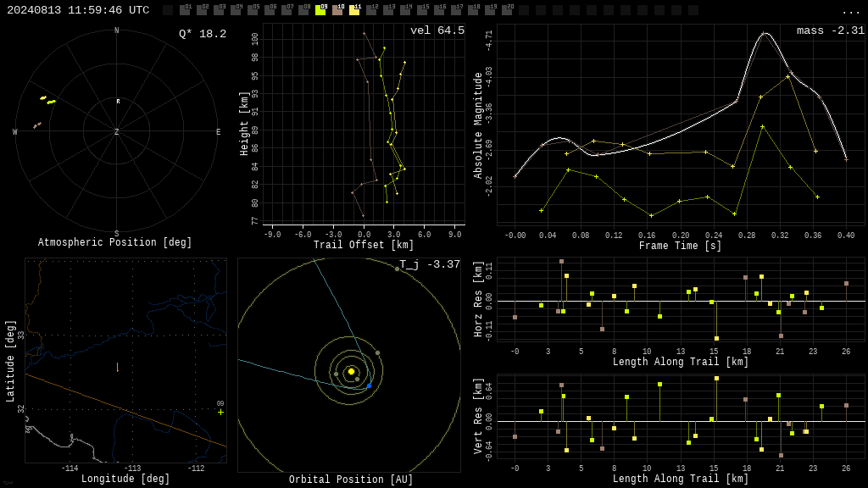Click the station 09 plus marker on map
868x488 pixels.
220,412
